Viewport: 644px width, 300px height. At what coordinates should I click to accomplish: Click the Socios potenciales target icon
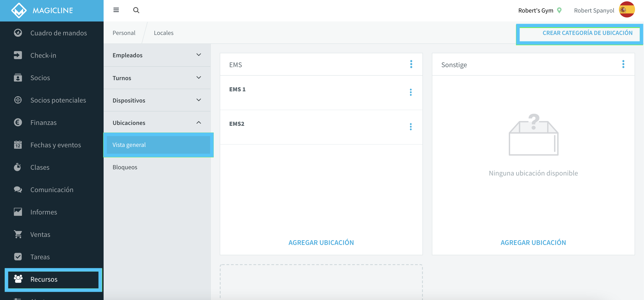tap(18, 100)
